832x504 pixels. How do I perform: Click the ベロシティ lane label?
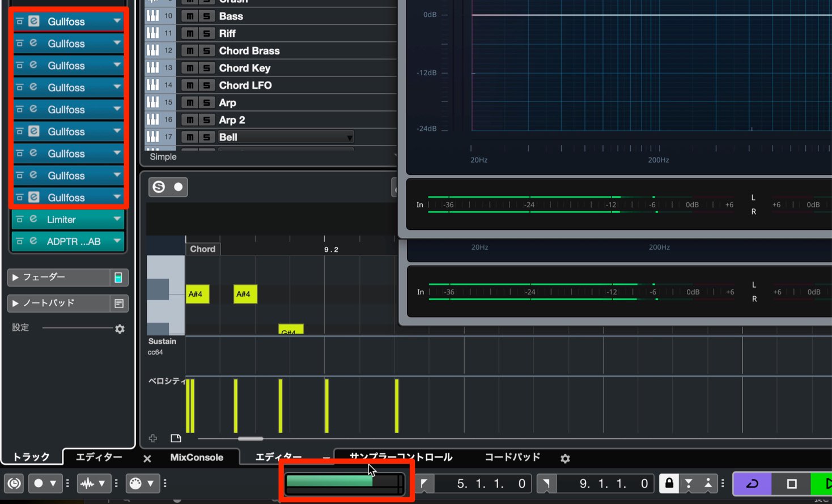(167, 381)
